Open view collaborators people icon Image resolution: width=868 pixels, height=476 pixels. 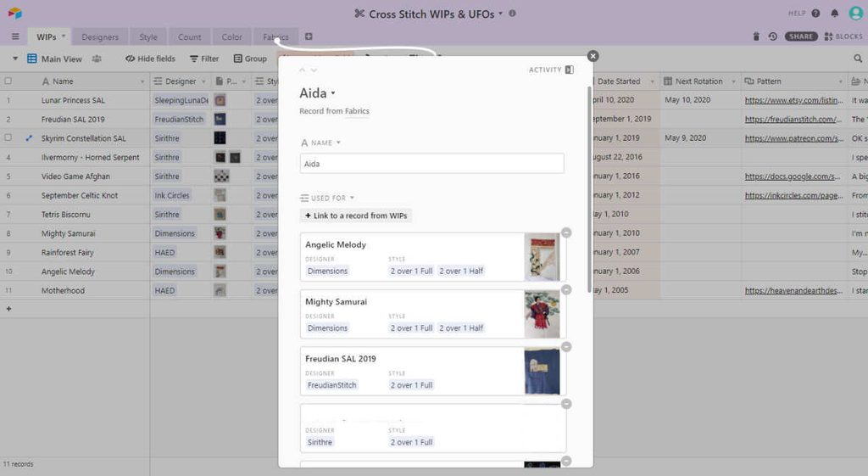(x=97, y=59)
